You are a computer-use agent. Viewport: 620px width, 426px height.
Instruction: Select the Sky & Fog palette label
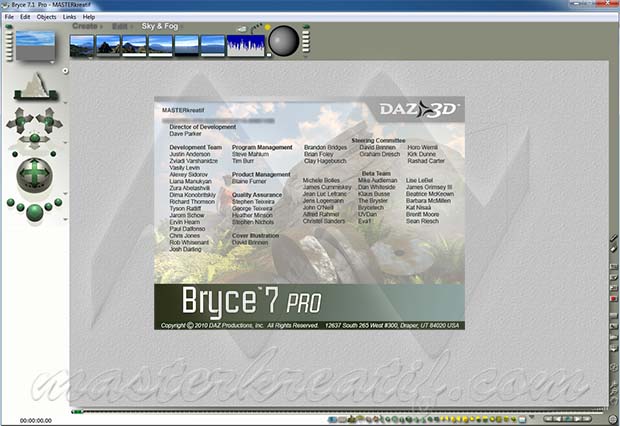pyautogui.click(x=160, y=26)
